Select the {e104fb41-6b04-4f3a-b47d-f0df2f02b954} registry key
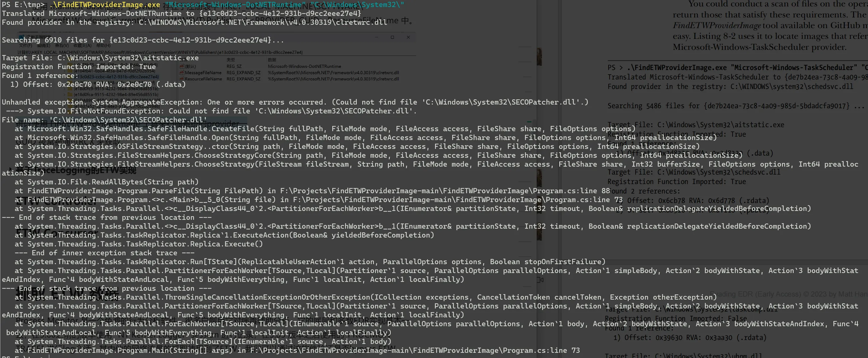Image resolution: width=868 pixels, height=358 pixels. coord(114,71)
